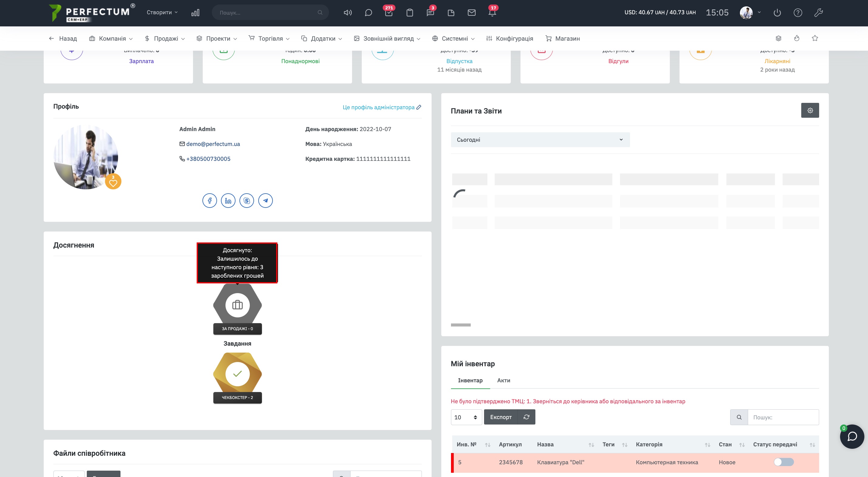
Task: Open the Зовнішній вигляд menu
Action: (387, 39)
